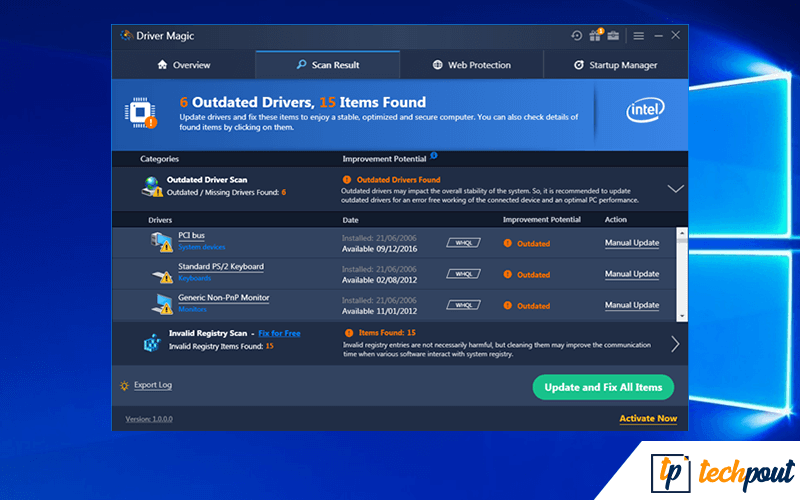Click the PCI bus device icon
Viewport: 800px width, 500px height.
(162, 242)
